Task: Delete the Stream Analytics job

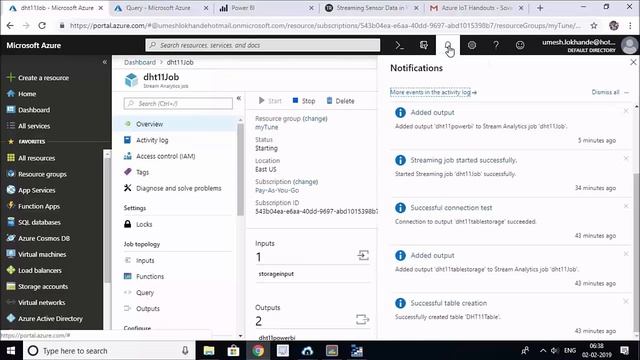Action: pyautogui.click(x=340, y=101)
